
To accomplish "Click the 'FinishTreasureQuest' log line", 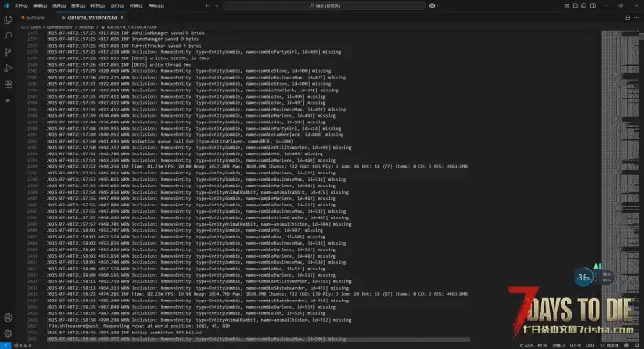I will pyautogui.click(x=138, y=326).
